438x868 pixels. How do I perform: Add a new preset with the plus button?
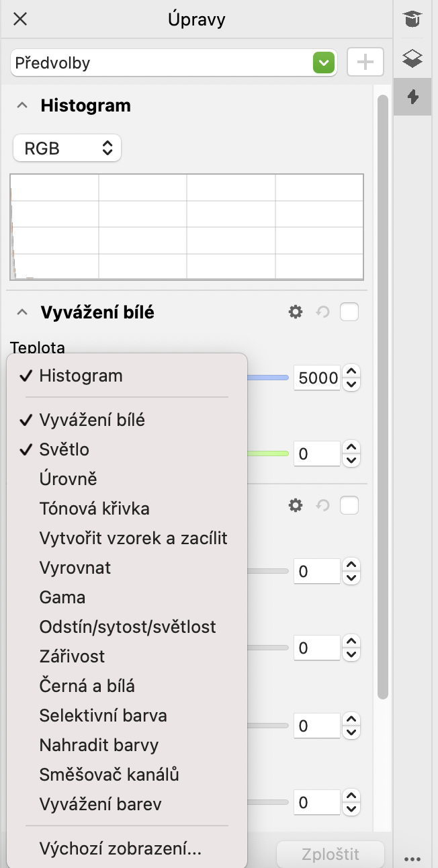tap(365, 63)
